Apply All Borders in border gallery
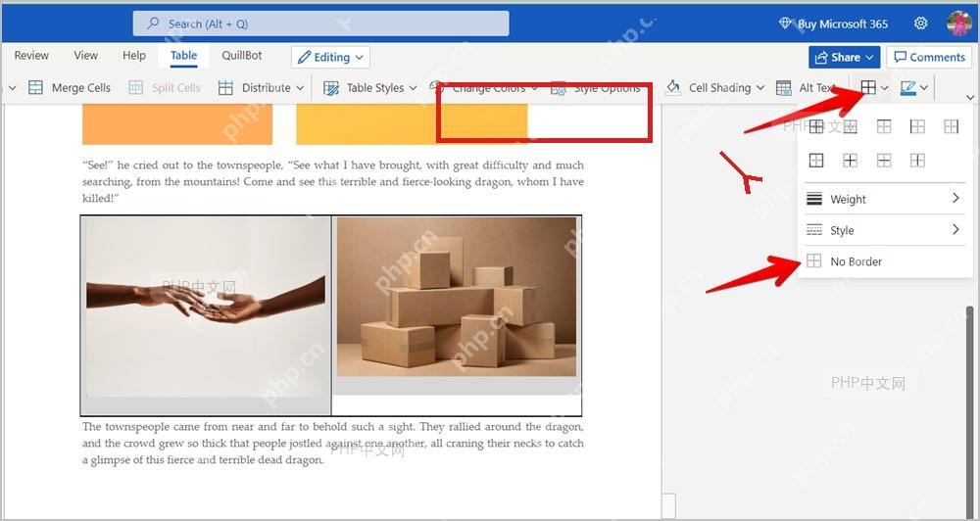 click(x=816, y=126)
